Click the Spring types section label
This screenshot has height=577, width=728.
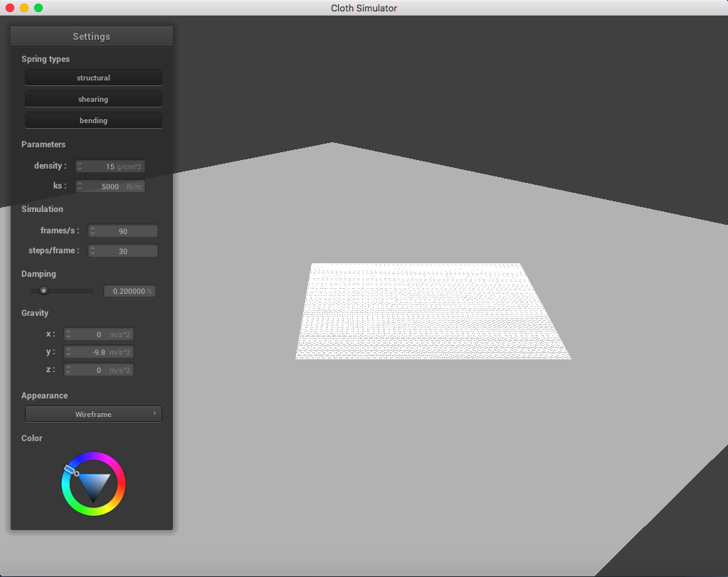coord(46,59)
